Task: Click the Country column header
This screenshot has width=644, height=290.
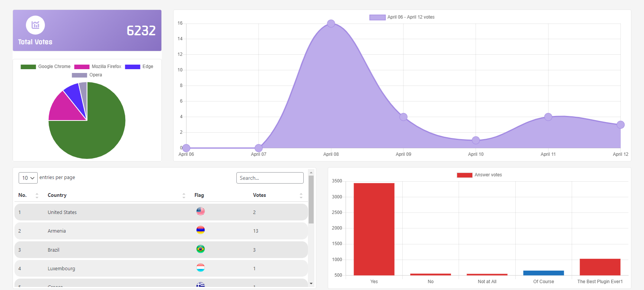Action: pyautogui.click(x=57, y=195)
